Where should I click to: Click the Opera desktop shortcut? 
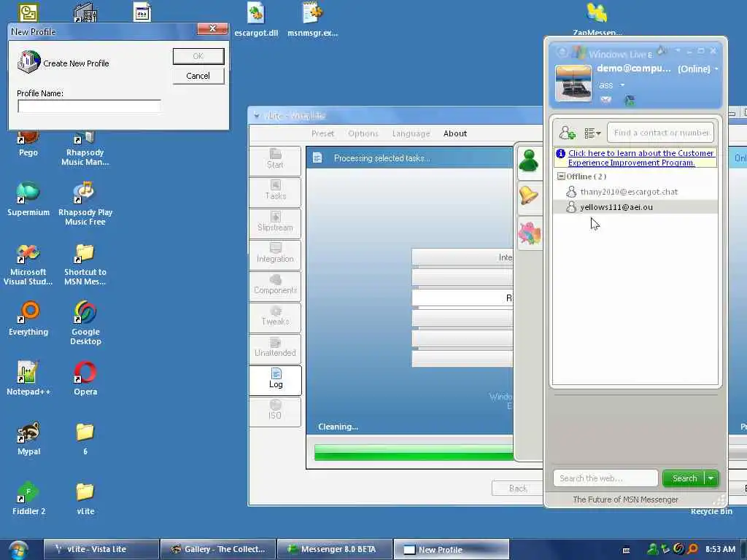[85, 378]
